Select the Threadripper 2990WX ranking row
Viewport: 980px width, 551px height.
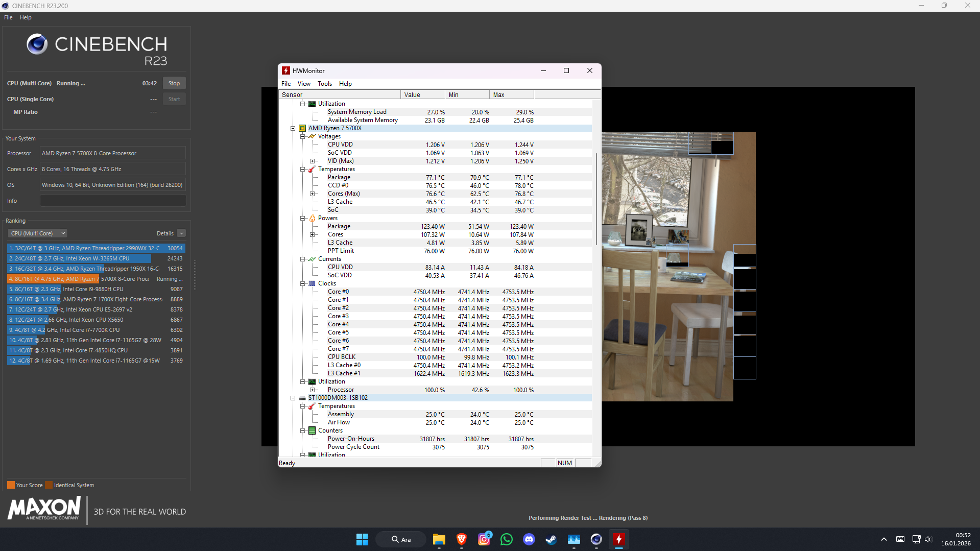(x=96, y=248)
